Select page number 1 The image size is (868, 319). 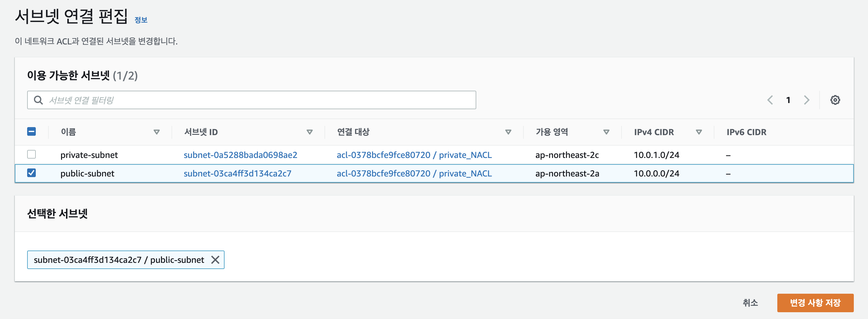788,100
